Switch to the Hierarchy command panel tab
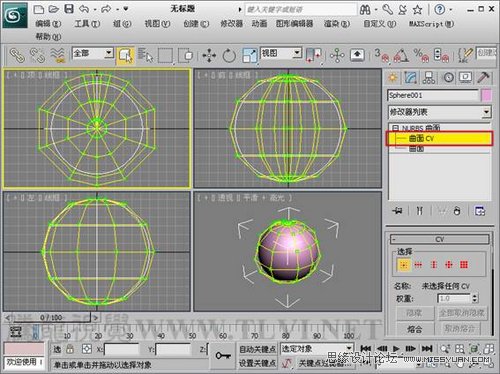The image size is (500, 374). [429, 77]
